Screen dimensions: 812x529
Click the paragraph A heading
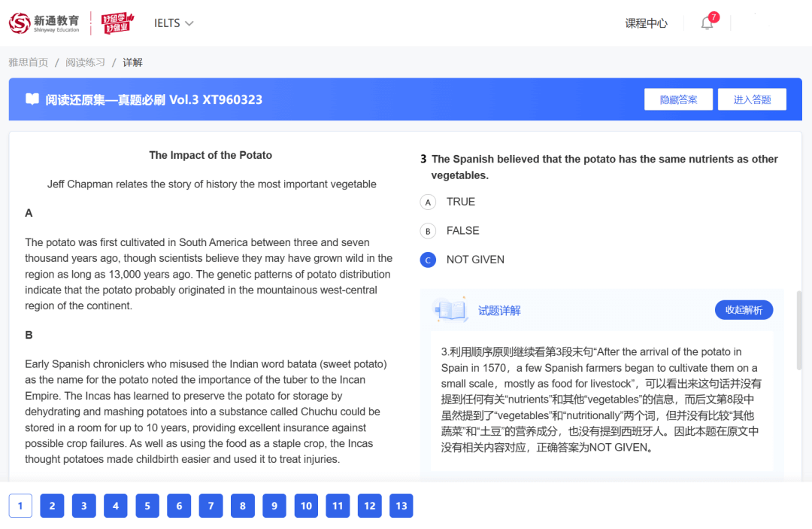tap(29, 213)
